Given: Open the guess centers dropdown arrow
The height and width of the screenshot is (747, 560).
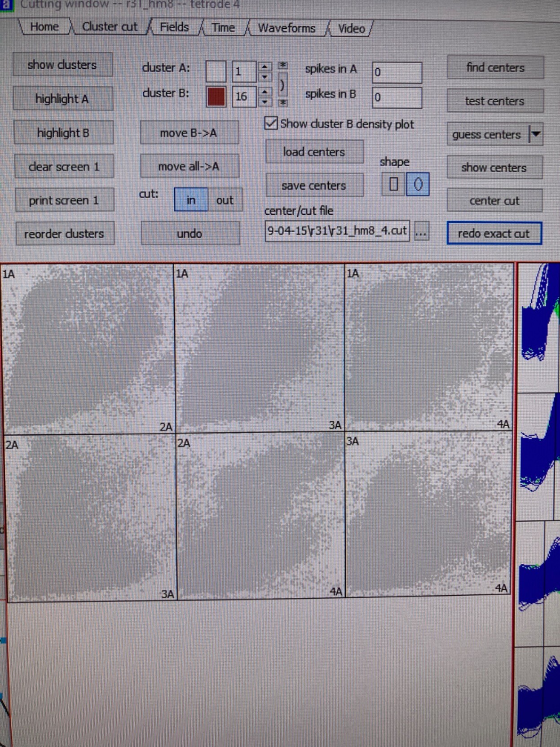Looking at the screenshot, I should (x=536, y=134).
